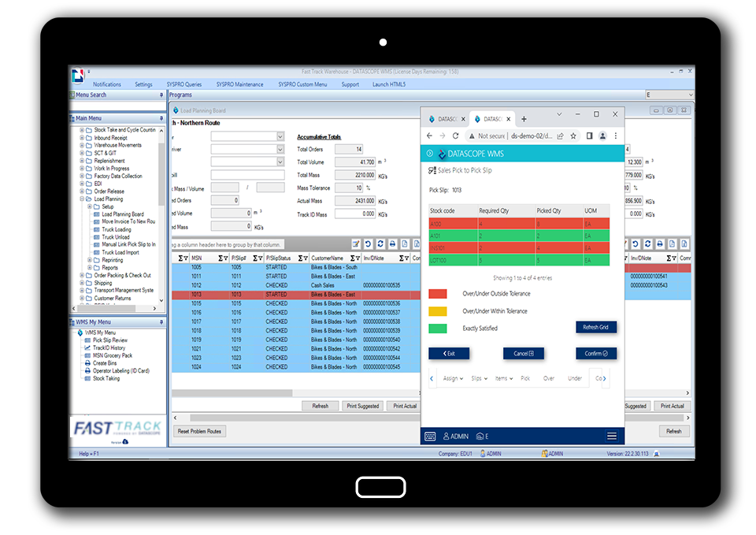
Task: Open the Slips dropdown
Action: (478, 378)
